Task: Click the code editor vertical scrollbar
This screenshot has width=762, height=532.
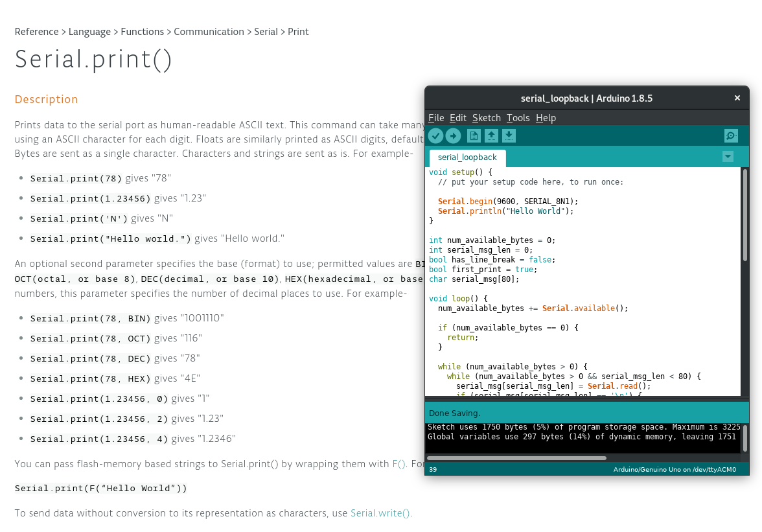Action: 745,214
